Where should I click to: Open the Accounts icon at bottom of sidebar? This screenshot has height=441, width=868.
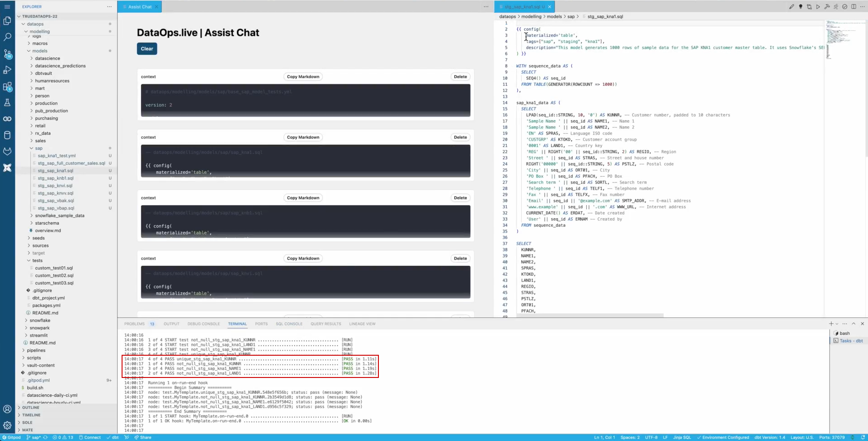click(x=7, y=409)
